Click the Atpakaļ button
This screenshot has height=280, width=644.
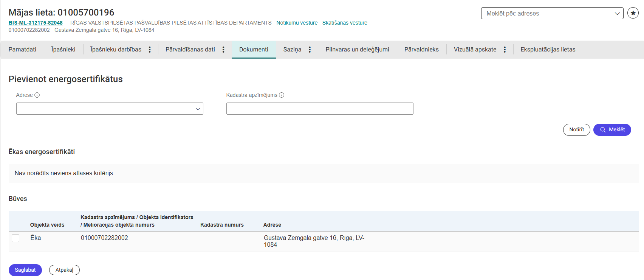64,270
